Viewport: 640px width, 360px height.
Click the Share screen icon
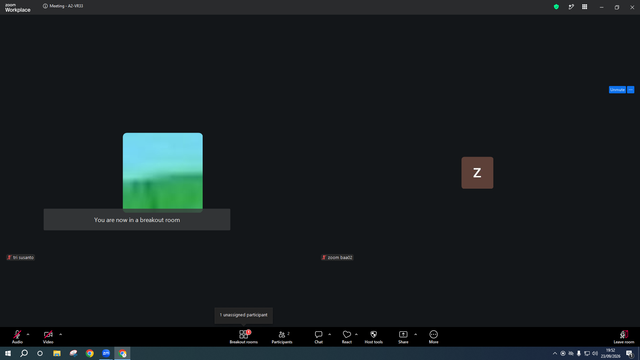[403, 337]
